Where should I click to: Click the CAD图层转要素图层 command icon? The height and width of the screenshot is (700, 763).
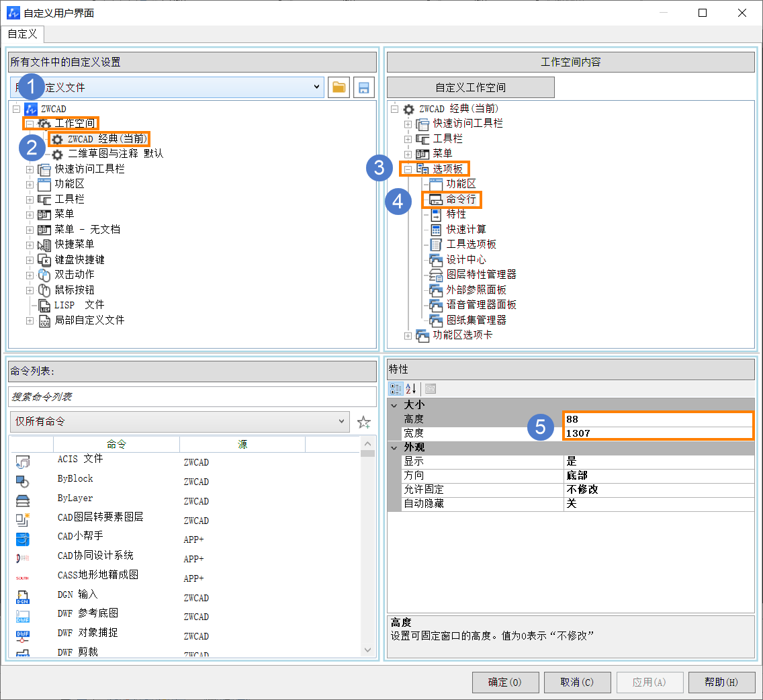pos(22,520)
